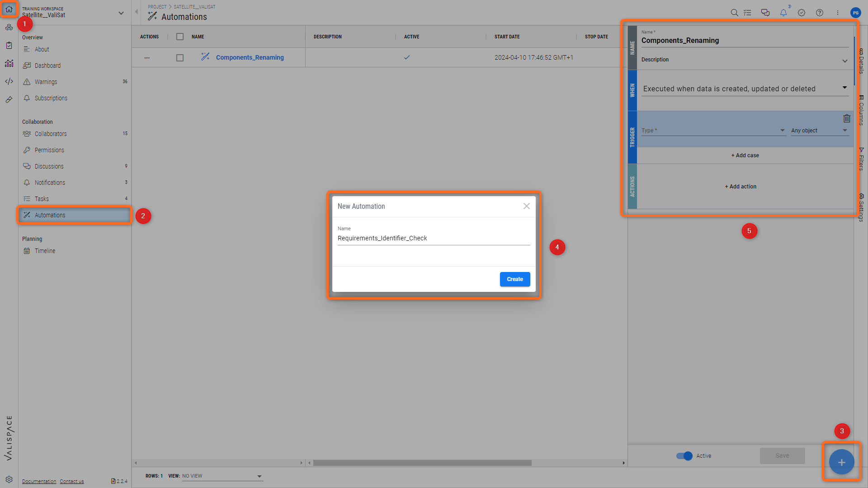Viewport: 868px width, 488px height.
Task: Toggle the Active switch
Action: (684, 456)
